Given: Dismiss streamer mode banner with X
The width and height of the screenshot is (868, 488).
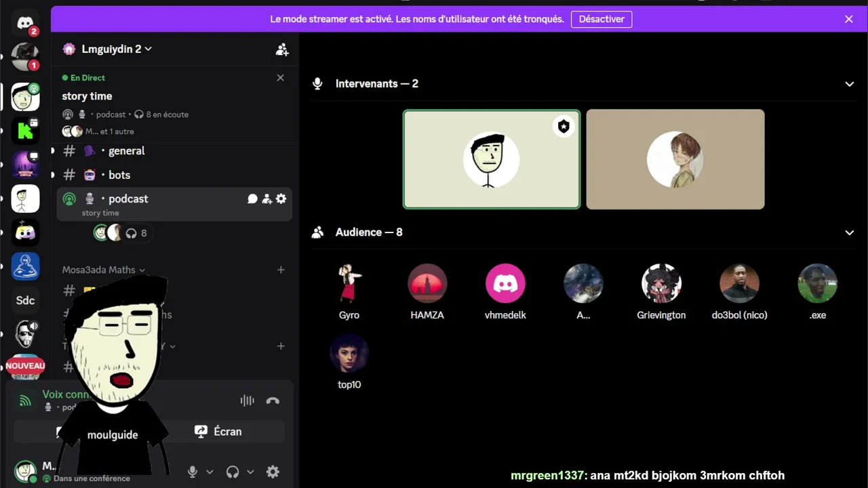Looking at the screenshot, I should click(848, 19).
